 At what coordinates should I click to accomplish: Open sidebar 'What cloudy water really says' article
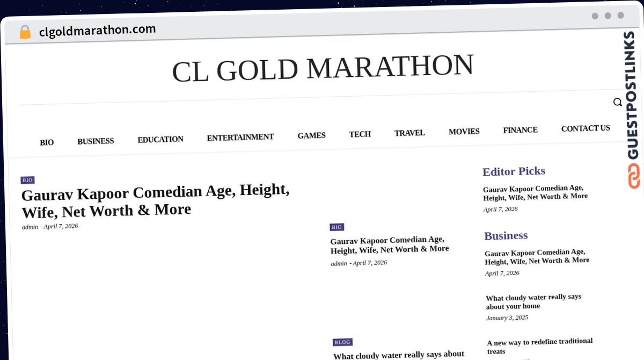[533, 301]
